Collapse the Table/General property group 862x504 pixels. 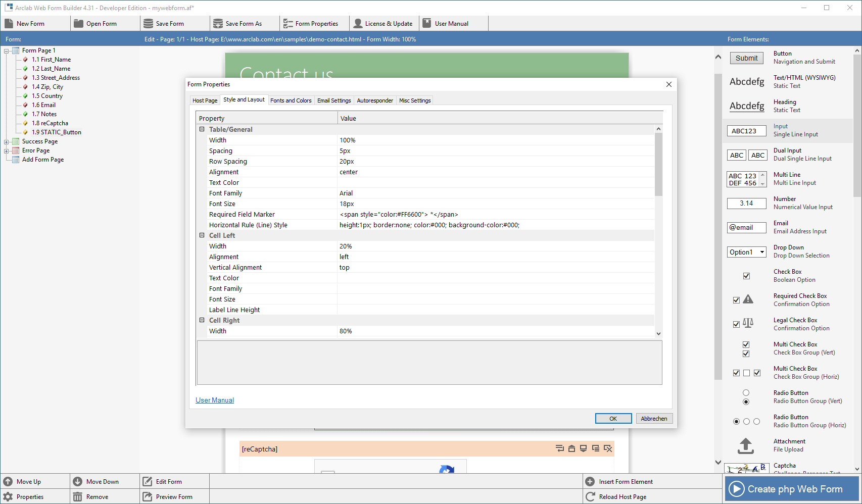click(202, 129)
